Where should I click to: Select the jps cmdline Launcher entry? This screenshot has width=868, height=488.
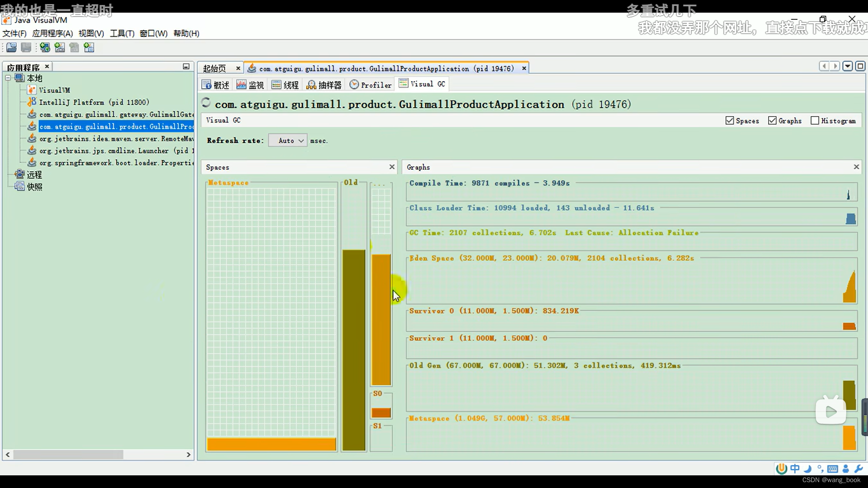(116, 151)
